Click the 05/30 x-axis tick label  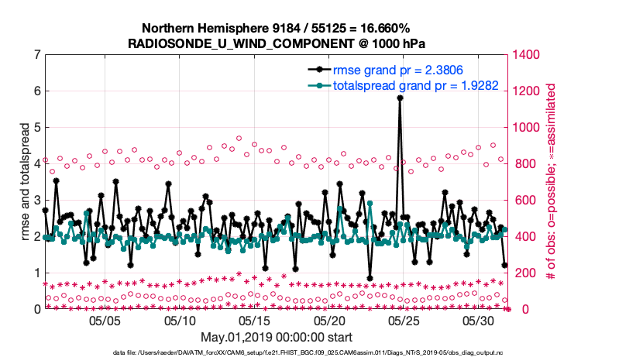(x=478, y=321)
